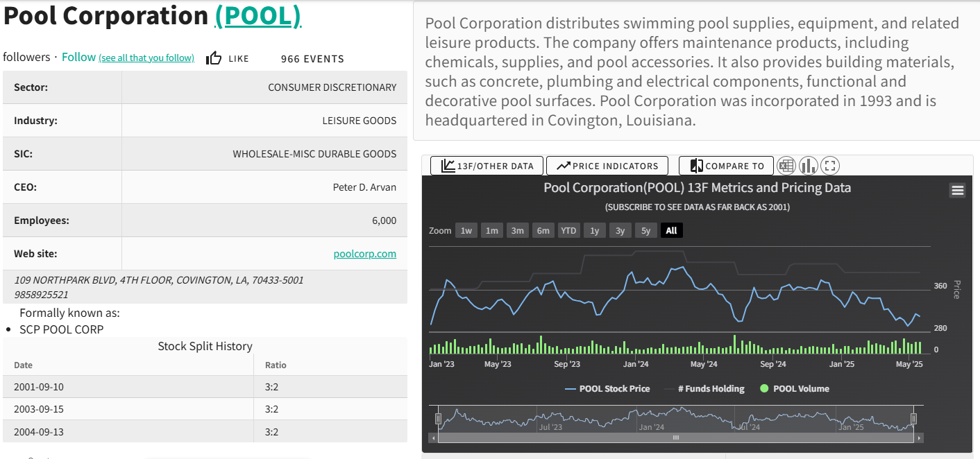
Task: Open 'see all that you follow' link
Action: point(146,58)
